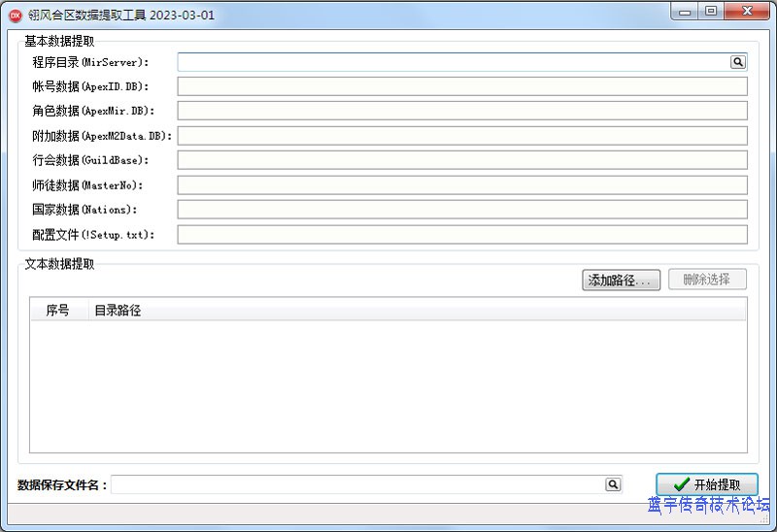
Task: Select the 角色数据 (ApexMir.DB) field
Action: coord(461,111)
